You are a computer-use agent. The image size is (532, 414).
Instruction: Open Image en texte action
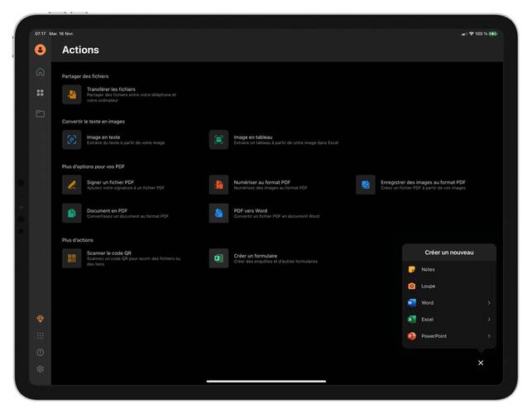pos(113,140)
